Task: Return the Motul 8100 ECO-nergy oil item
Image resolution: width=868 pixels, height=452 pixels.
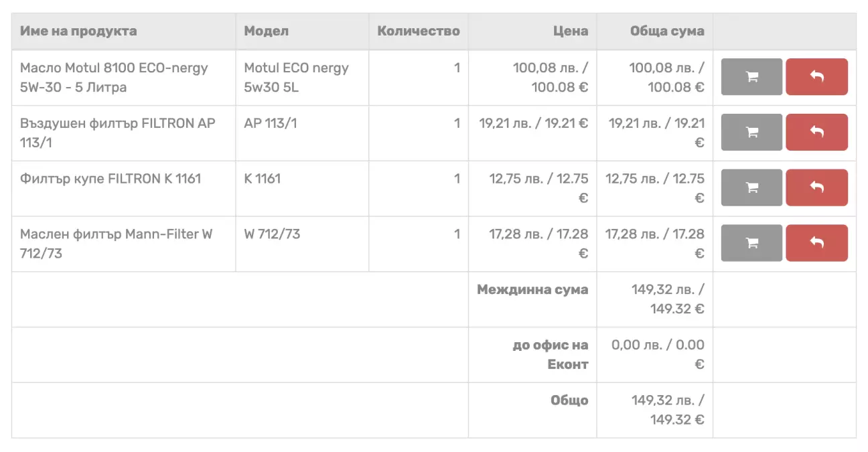Action: 816,77
